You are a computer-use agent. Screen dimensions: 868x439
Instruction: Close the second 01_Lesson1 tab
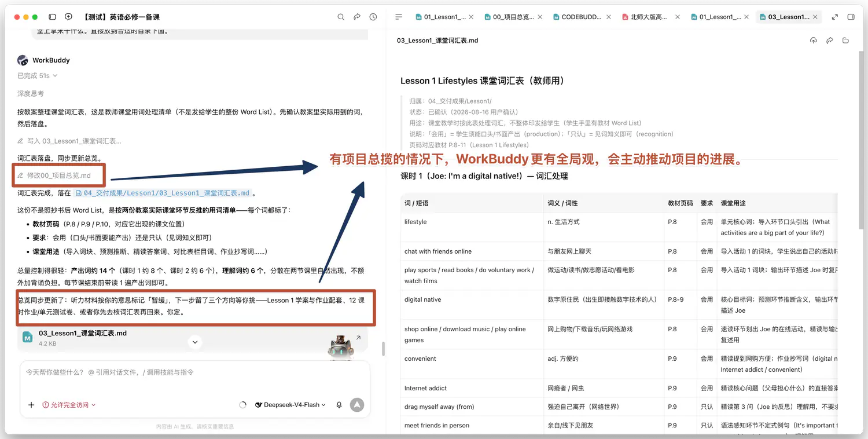746,17
